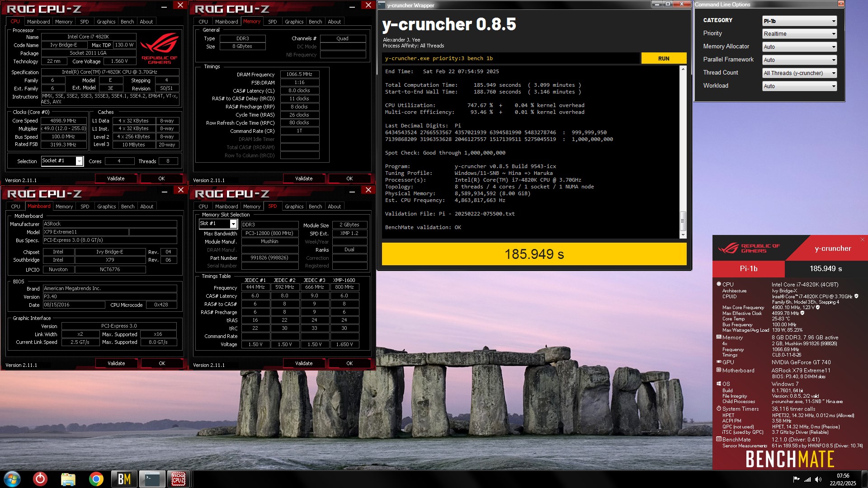868x488 pixels.
Task: Click Validate in the CPU tab window
Action: click(x=116, y=178)
